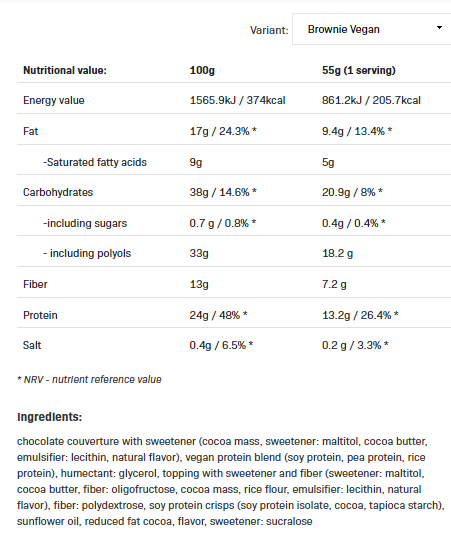Click the NRV nutrient reference value footnote
Viewport: 451px width, 545px height.
click(89, 379)
